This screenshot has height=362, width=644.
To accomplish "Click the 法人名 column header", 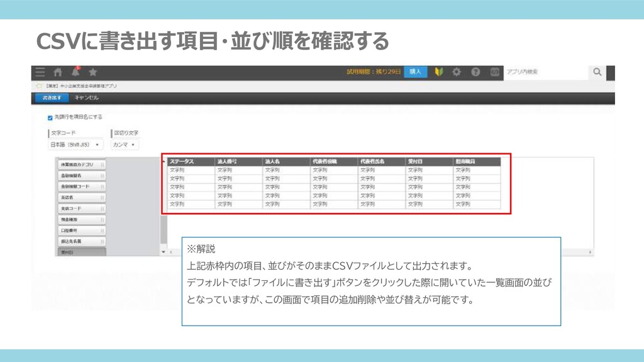I will click(x=286, y=162).
